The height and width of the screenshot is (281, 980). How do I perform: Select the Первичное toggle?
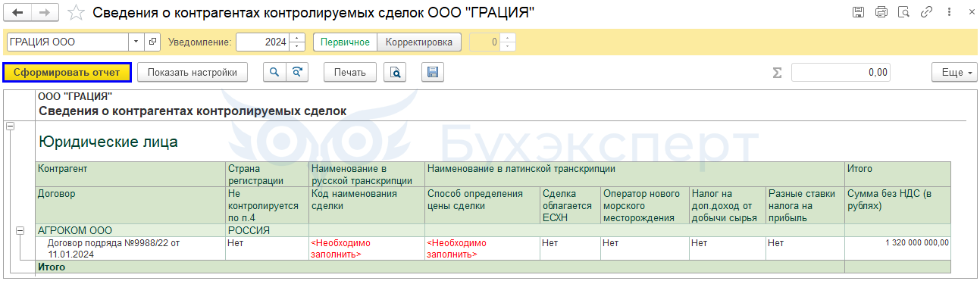(x=345, y=42)
